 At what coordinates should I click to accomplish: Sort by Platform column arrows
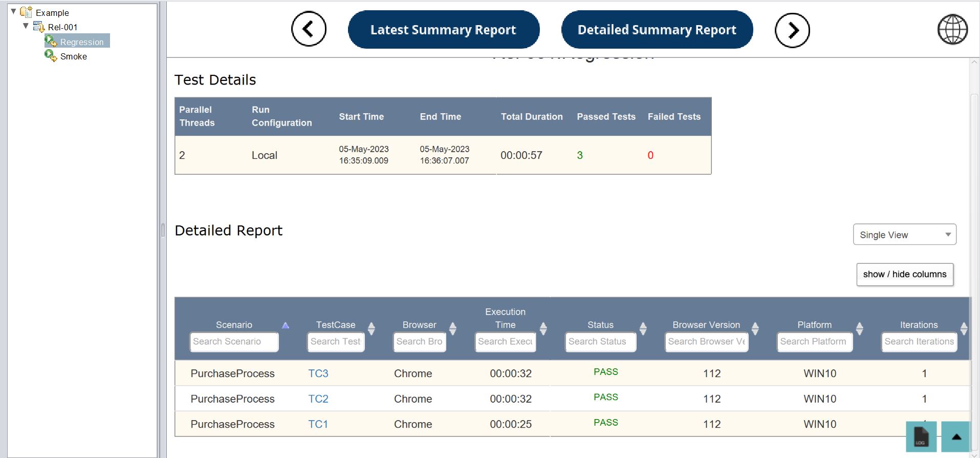click(860, 328)
